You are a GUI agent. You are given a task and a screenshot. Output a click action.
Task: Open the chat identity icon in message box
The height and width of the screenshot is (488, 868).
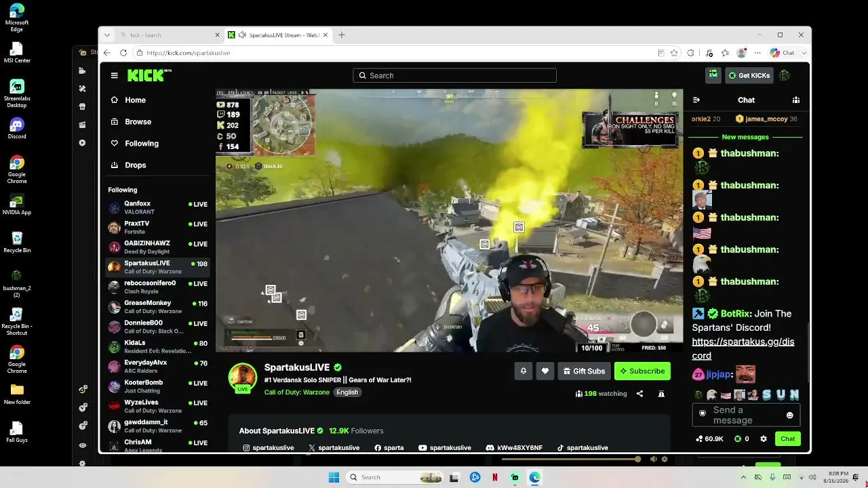coord(703,413)
